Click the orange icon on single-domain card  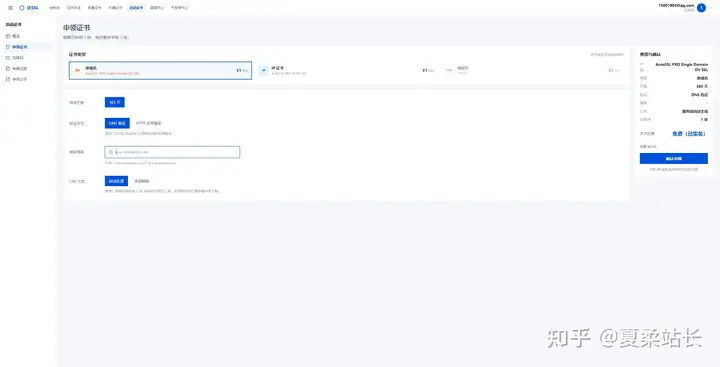coord(78,70)
